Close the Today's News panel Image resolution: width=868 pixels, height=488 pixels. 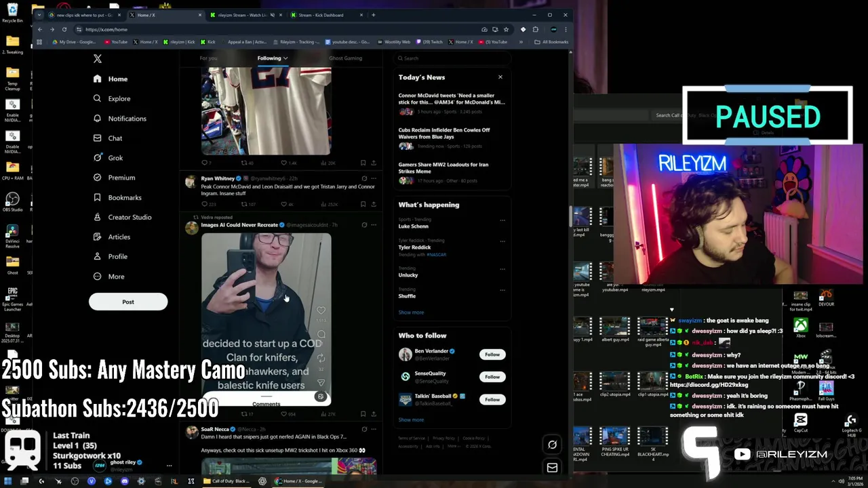[x=500, y=77]
